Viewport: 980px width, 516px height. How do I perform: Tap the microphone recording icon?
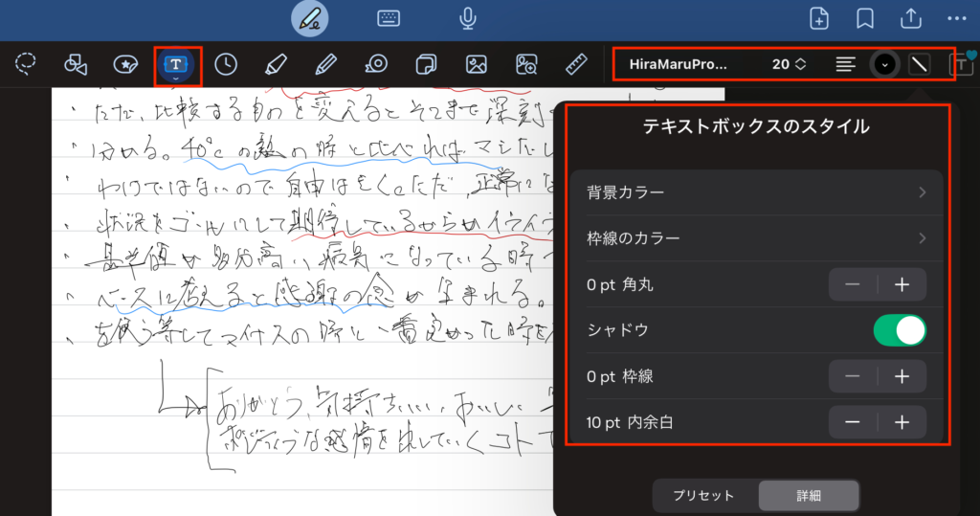click(468, 18)
